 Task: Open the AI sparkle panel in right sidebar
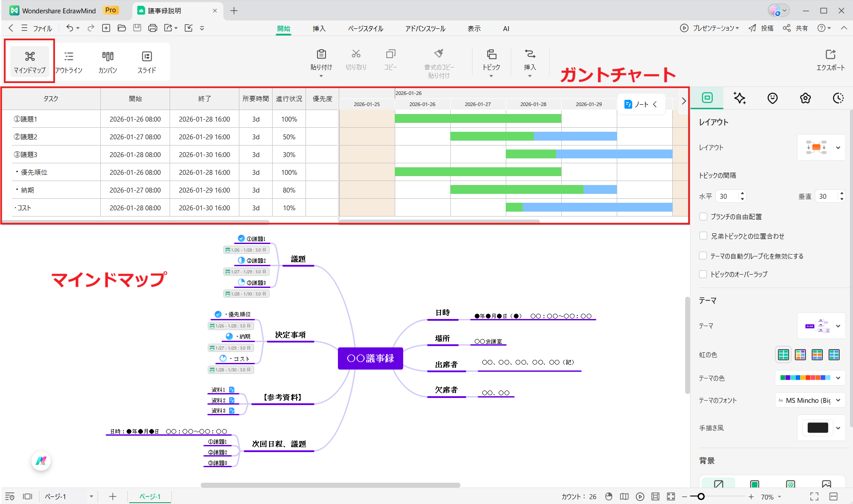click(739, 98)
